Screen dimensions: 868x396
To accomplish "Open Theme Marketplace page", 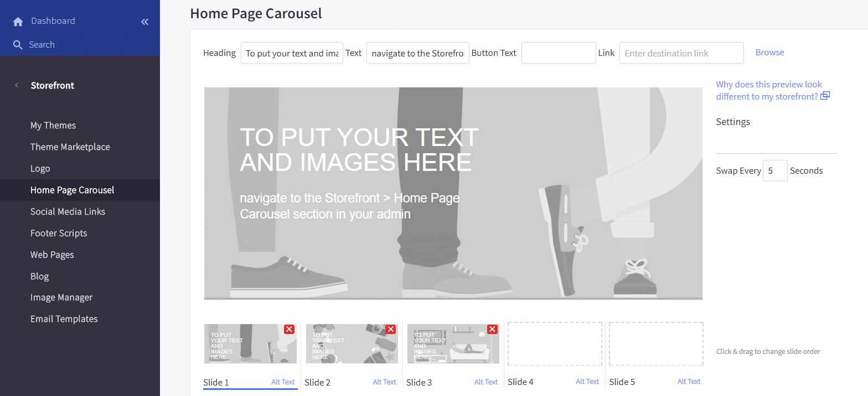I will click(x=70, y=147).
